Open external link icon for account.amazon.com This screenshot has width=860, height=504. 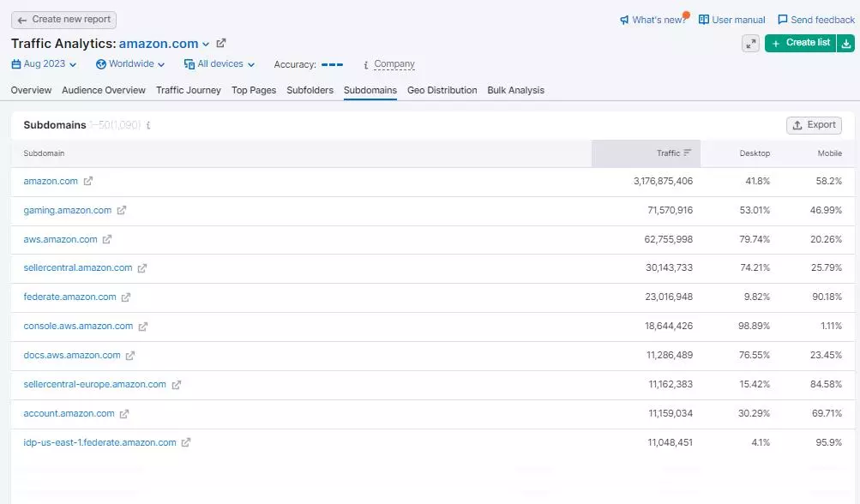click(x=124, y=413)
